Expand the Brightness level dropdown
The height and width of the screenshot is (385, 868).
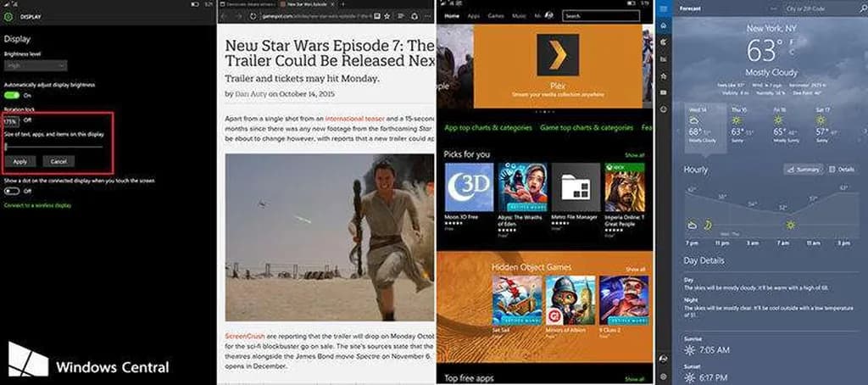[36, 65]
